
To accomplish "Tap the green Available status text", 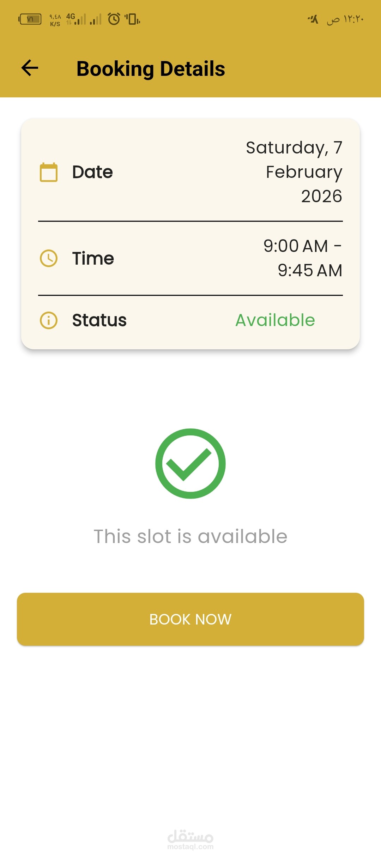I will pos(275,320).
